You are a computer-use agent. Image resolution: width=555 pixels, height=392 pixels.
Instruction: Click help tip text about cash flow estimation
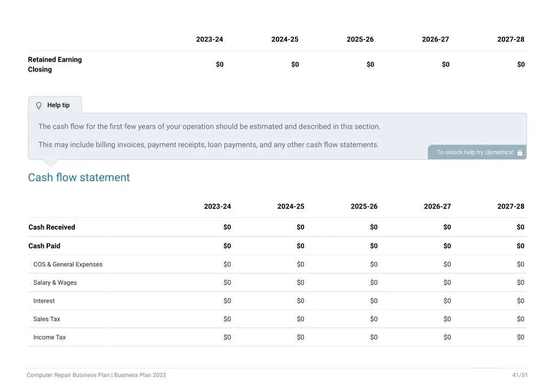pos(210,127)
